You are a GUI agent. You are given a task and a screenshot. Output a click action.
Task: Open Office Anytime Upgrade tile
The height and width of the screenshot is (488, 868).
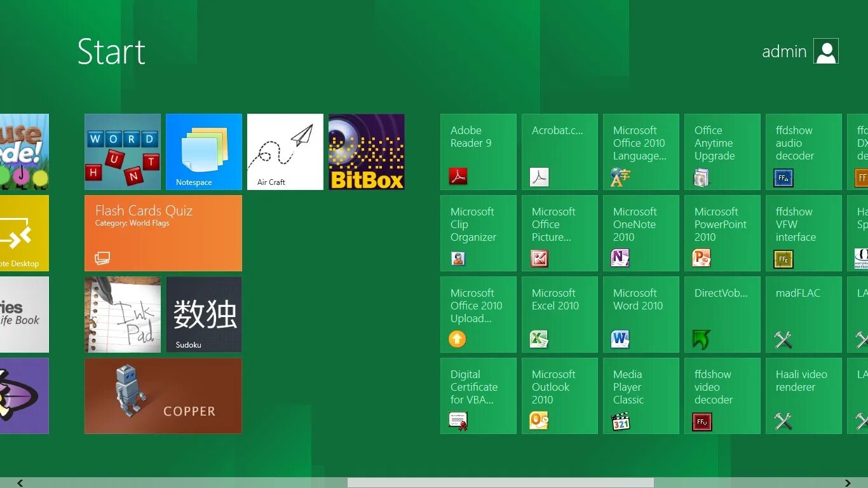pyautogui.click(x=722, y=152)
